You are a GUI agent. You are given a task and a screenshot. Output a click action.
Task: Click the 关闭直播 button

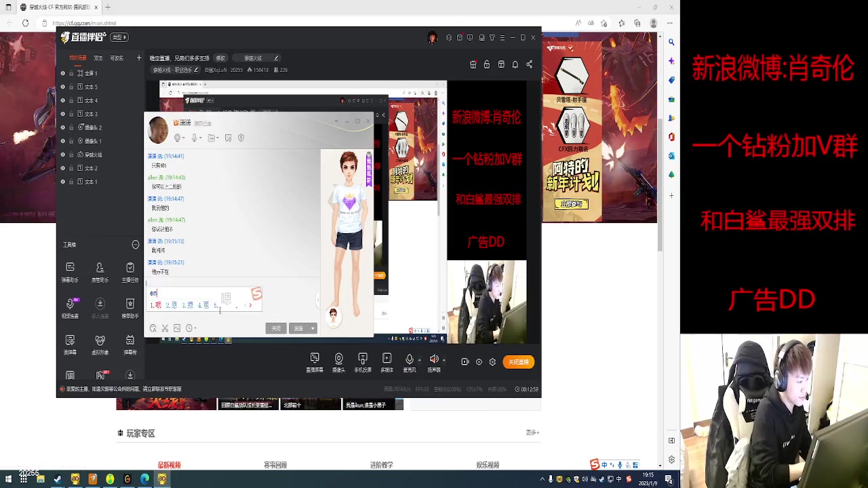pyautogui.click(x=519, y=362)
